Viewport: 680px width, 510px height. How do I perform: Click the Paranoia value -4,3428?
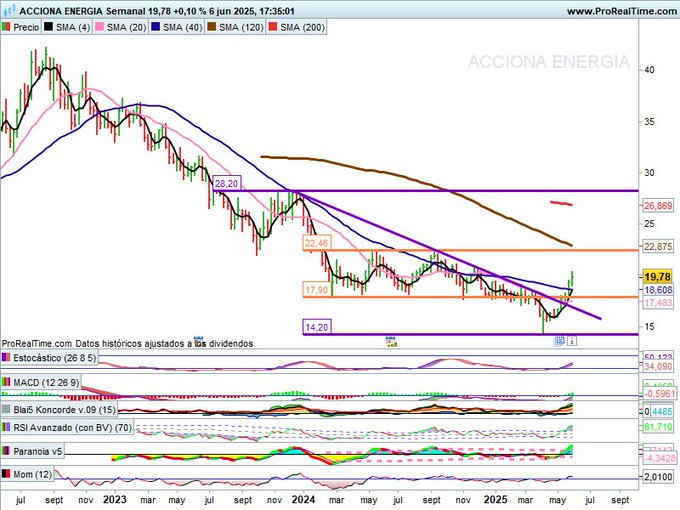tap(660, 458)
